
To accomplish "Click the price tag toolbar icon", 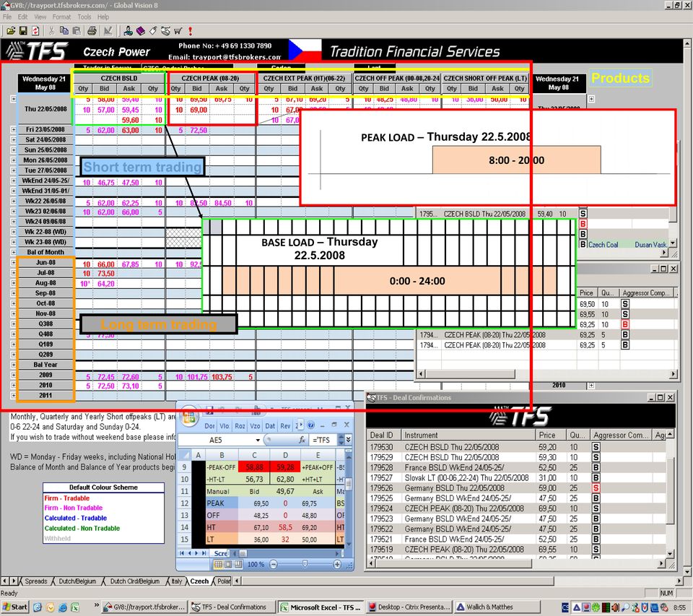I will pos(153,31).
